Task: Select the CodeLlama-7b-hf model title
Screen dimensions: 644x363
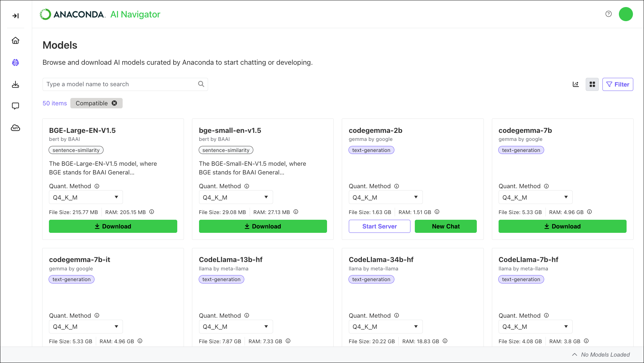Action: tap(528, 259)
